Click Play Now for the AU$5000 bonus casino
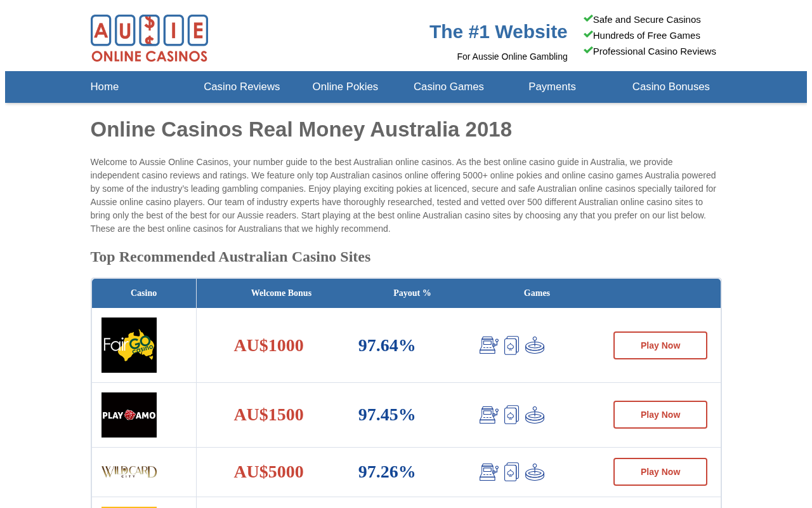 click(660, 472)
